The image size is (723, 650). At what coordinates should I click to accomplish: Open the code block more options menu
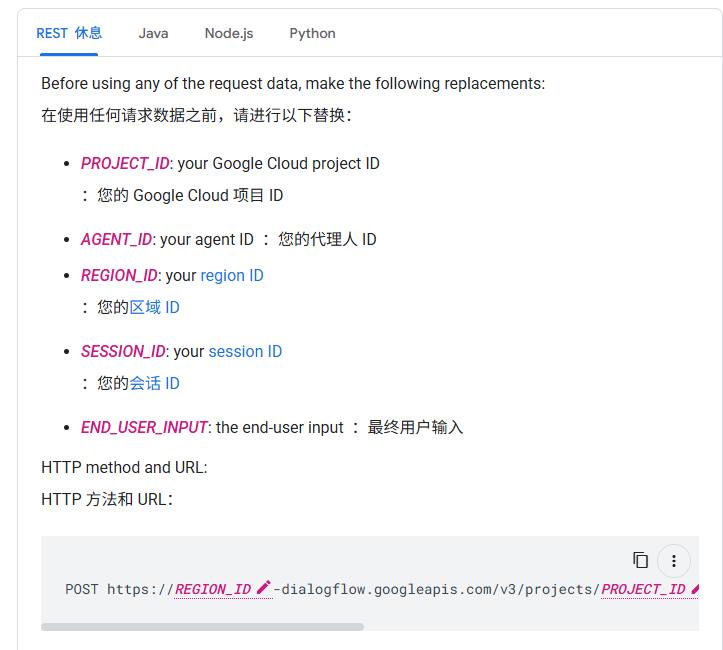click(x=674, y=561)
